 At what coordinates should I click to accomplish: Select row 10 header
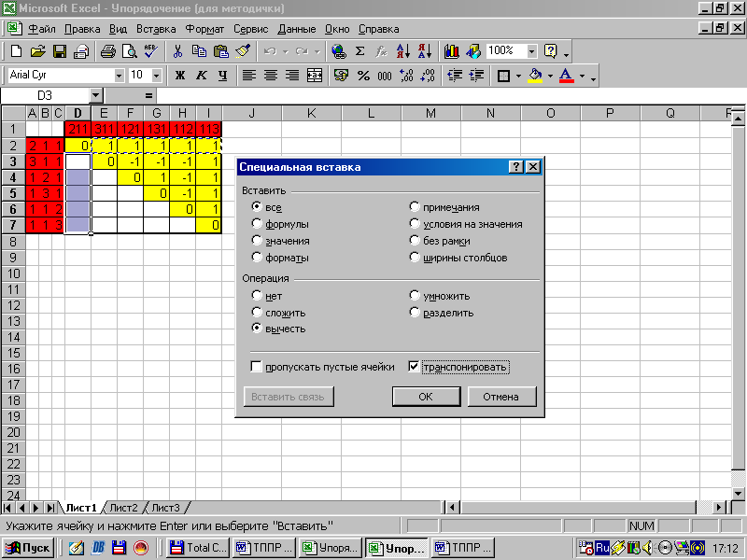pyautogui.click(x=13, y=273)
